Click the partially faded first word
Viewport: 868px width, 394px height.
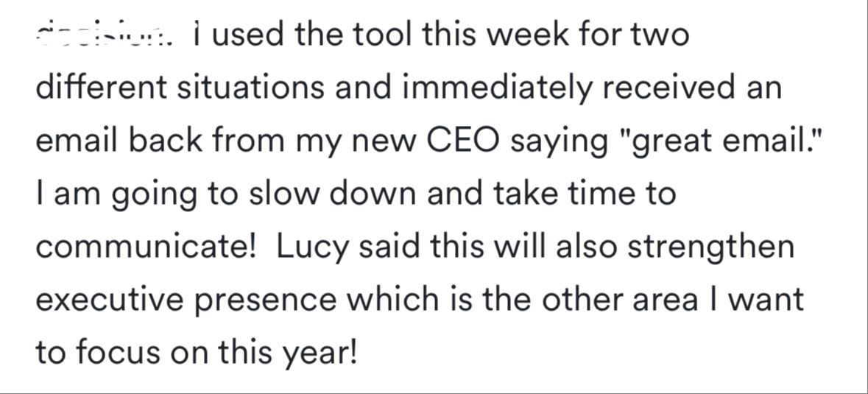click(x=104, y=35)
